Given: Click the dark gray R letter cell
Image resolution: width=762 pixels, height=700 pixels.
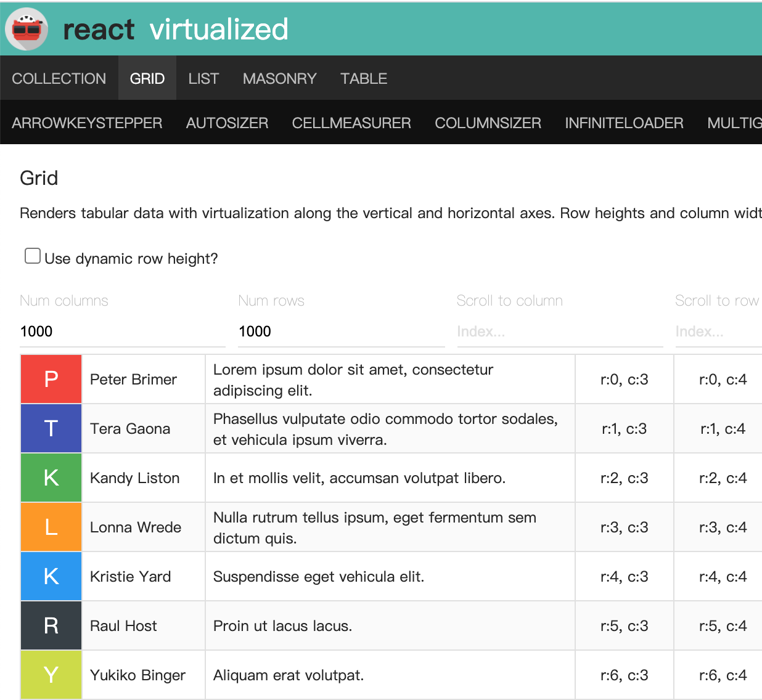Looking at the screenshot, I should [51, 625].
